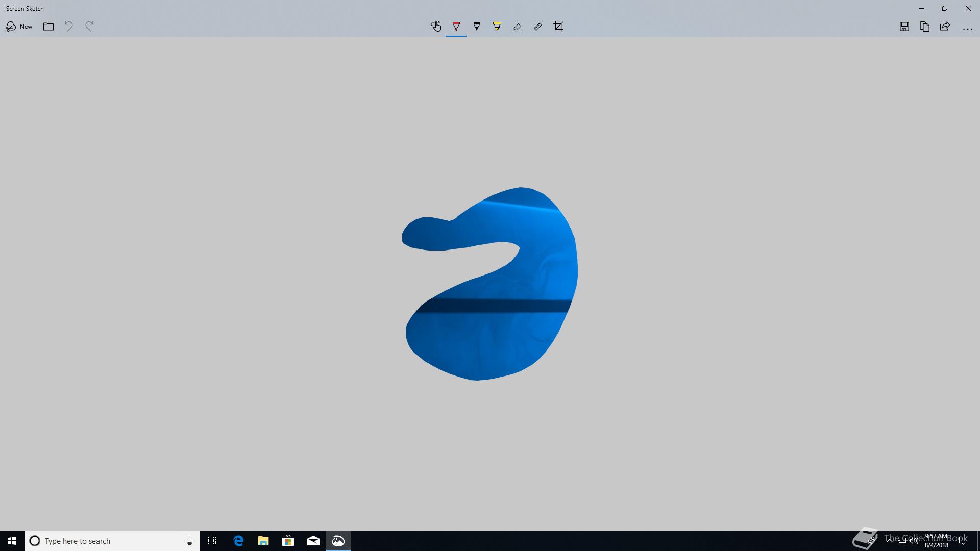Screen dimensions: 980x551
Task: Select the Crop tool
Action: tap(558, 27)
